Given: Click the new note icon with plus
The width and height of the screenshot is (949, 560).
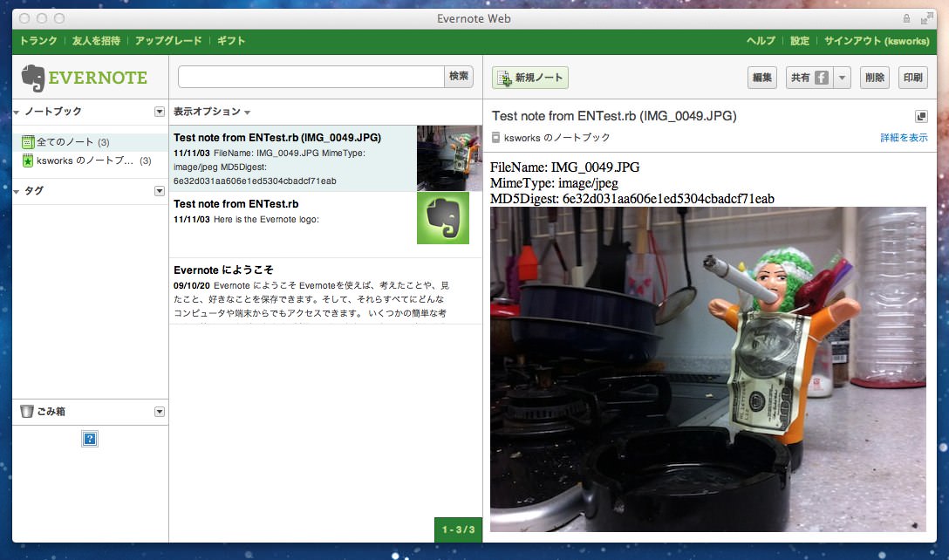Looking at the screenshot, I should point(504,79).
